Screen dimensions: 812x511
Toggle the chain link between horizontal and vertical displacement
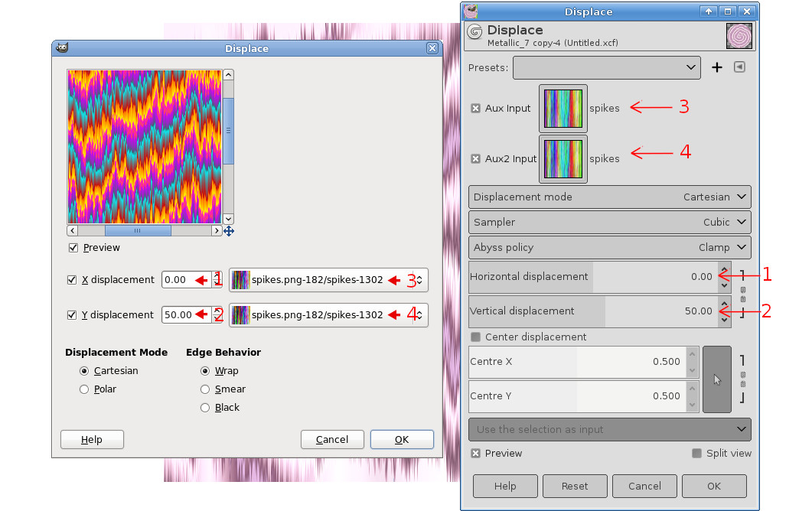tap(742, 294)
